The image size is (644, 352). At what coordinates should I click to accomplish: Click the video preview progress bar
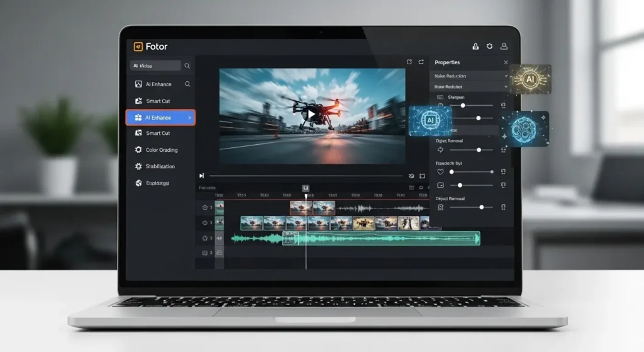(x=306, y=176)
